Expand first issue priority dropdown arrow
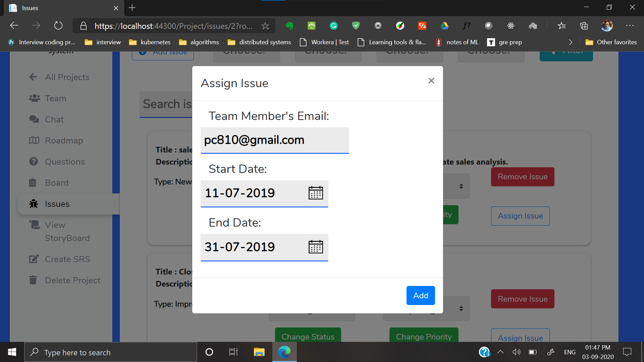The height and width of the screenshot is (362, 644). click(461, 186)
